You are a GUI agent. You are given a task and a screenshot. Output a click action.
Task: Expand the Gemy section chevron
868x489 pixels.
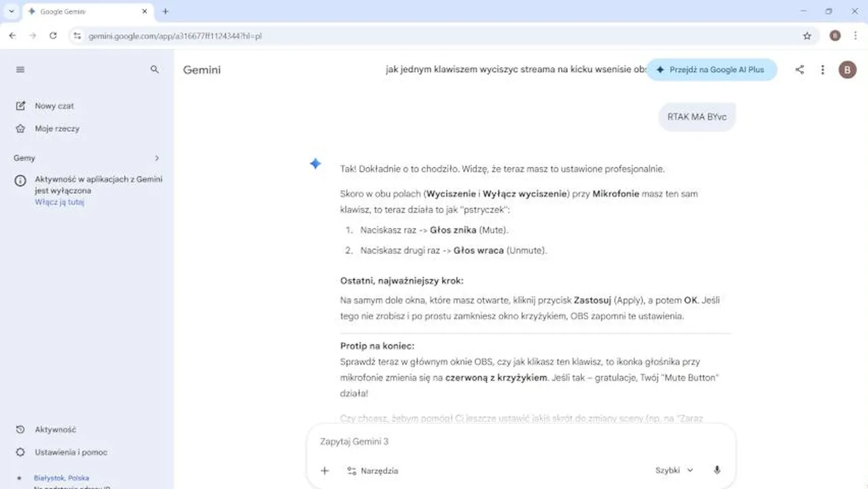point(157,158)
